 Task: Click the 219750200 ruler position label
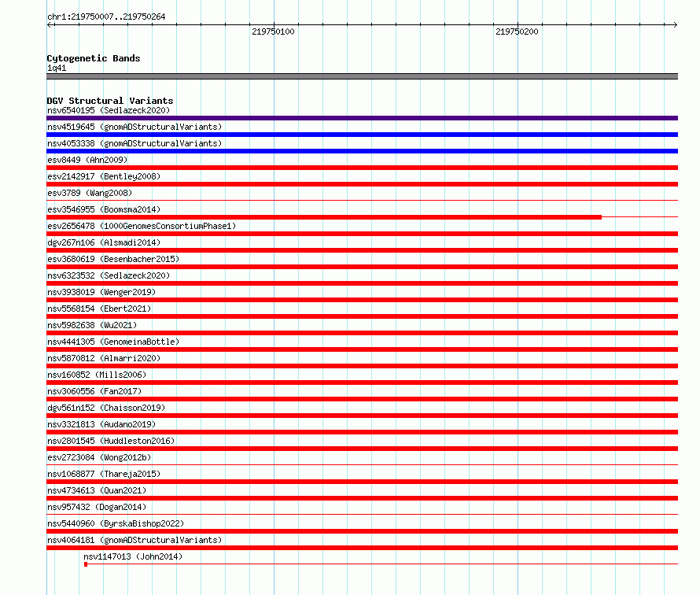click(x=517, y=31)
